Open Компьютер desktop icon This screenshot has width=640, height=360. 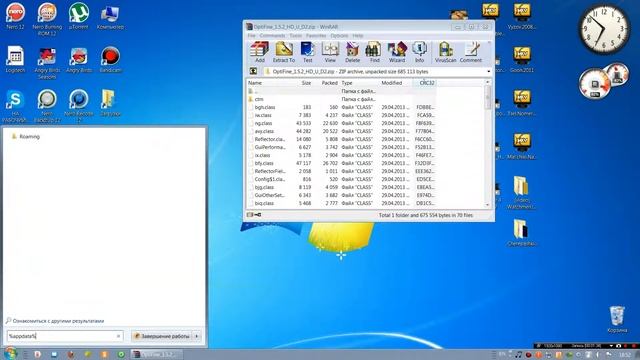[x=110, y=16]
